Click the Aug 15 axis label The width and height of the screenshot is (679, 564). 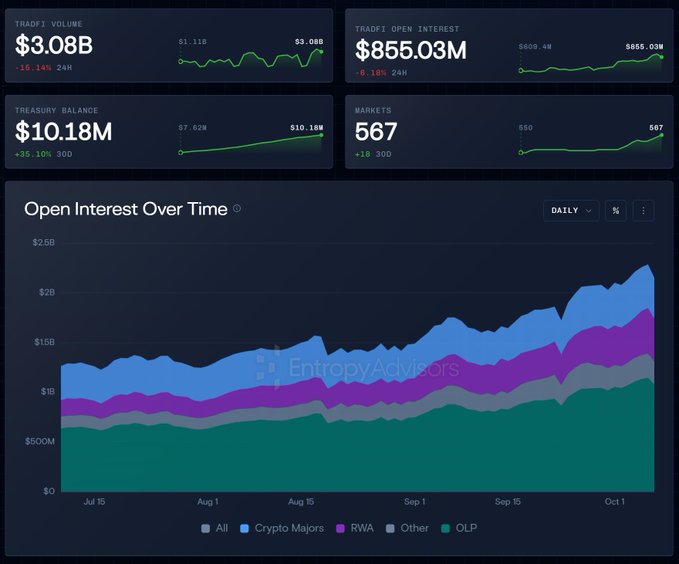tap(301, 502)
